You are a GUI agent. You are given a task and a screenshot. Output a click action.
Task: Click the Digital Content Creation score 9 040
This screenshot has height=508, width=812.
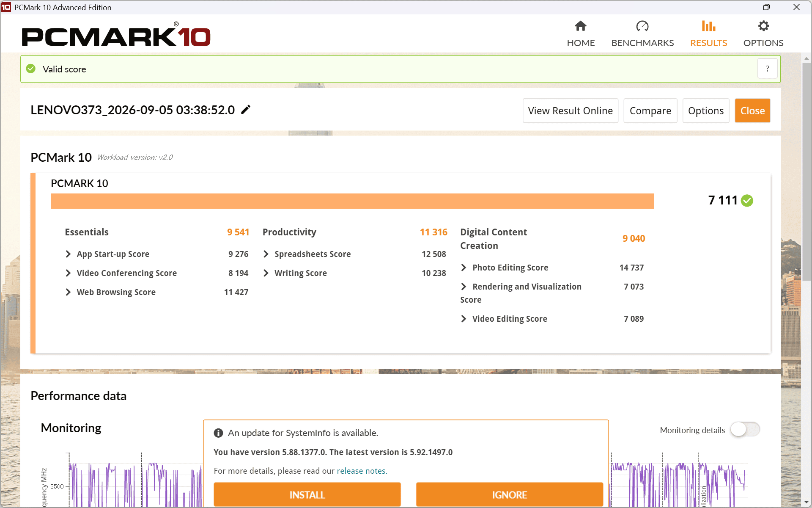click(634, 238)
